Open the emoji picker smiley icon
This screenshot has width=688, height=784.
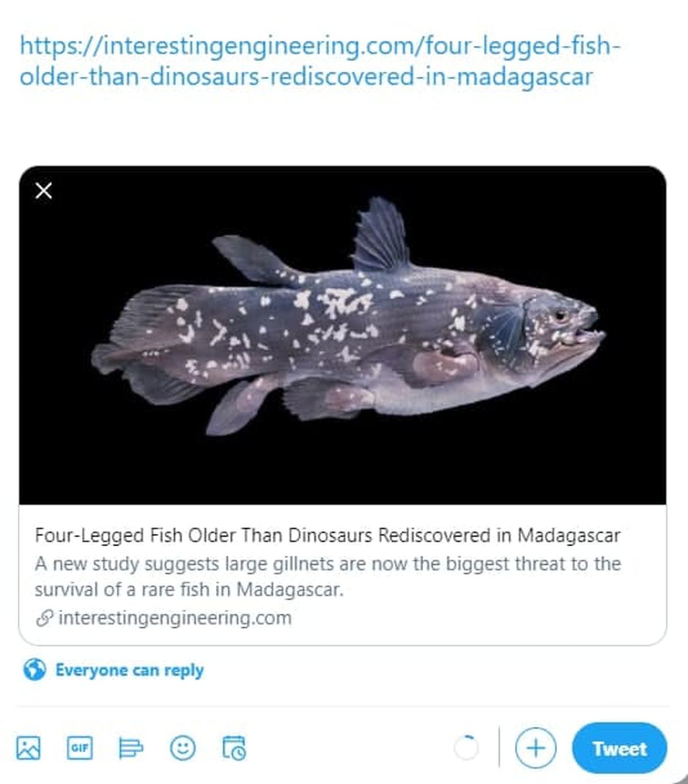[x=183, y=748]
